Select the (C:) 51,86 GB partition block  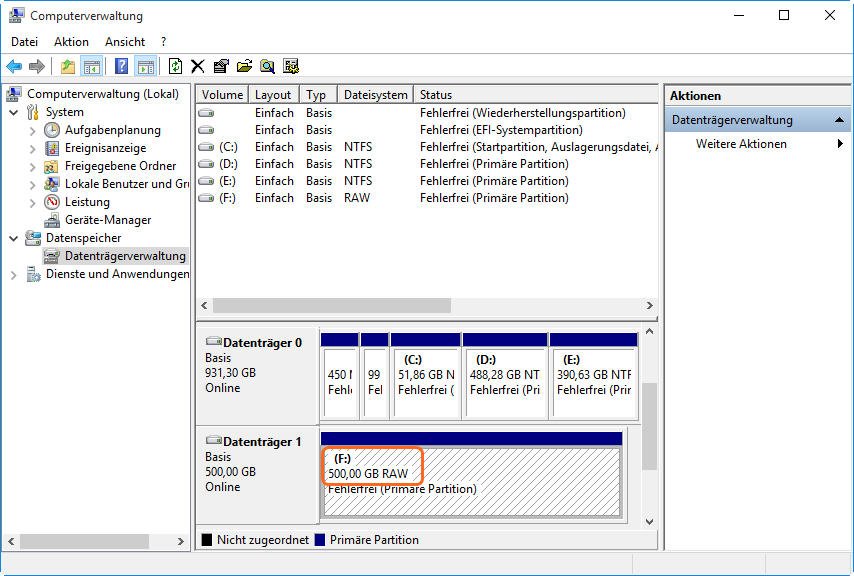pyautogui.click(x=425, y=376)
